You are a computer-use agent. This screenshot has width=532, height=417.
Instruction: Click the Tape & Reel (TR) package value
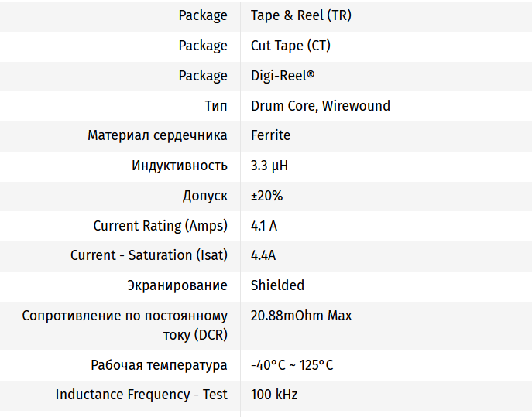click(x=300, y=15)
